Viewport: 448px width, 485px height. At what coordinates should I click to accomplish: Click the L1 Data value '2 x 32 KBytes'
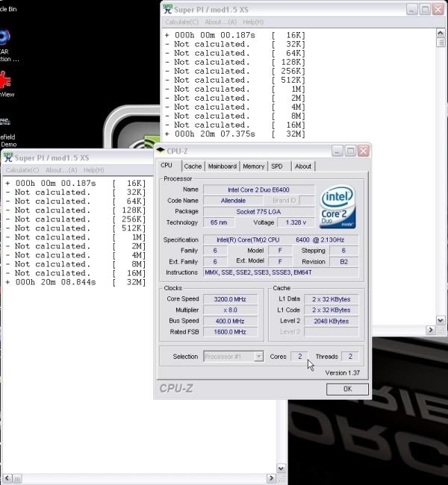(332, 299)
